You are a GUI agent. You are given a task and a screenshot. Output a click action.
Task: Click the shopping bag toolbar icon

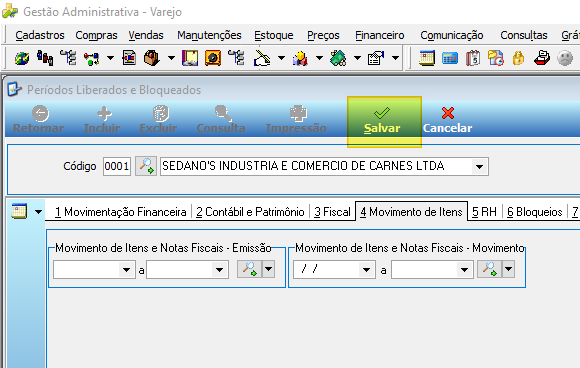point(152,58)
